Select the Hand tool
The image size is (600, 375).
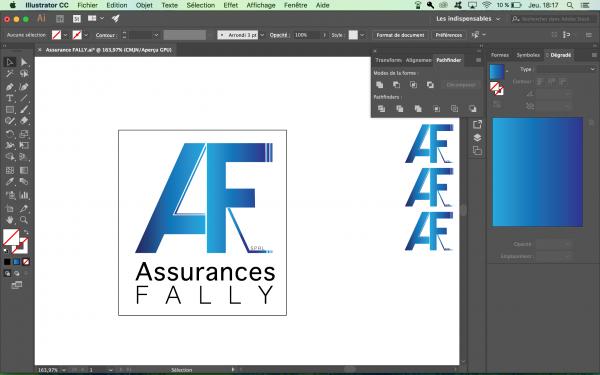(x=10, y=220)
